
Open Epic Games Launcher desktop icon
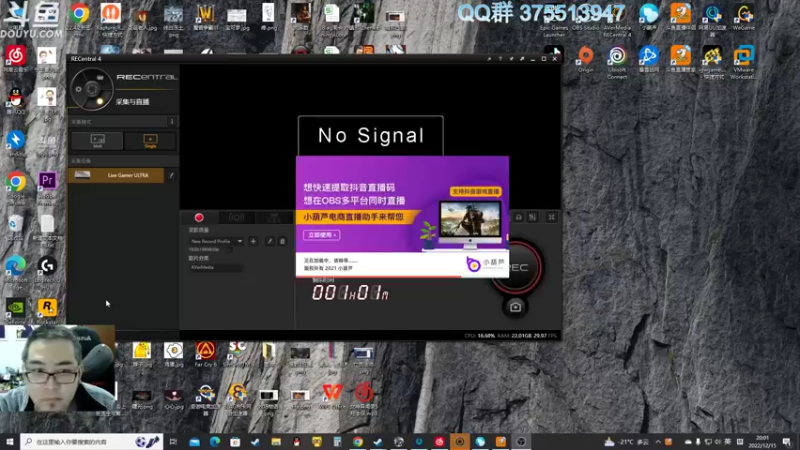tap(554, 20)
